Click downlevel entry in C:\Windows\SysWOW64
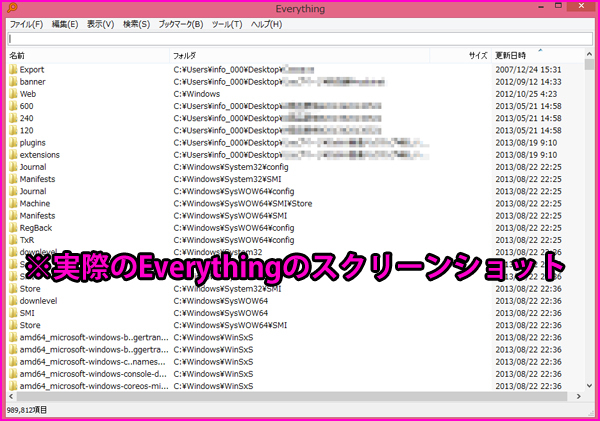This screenshot has width=600, height=421. 38,301
